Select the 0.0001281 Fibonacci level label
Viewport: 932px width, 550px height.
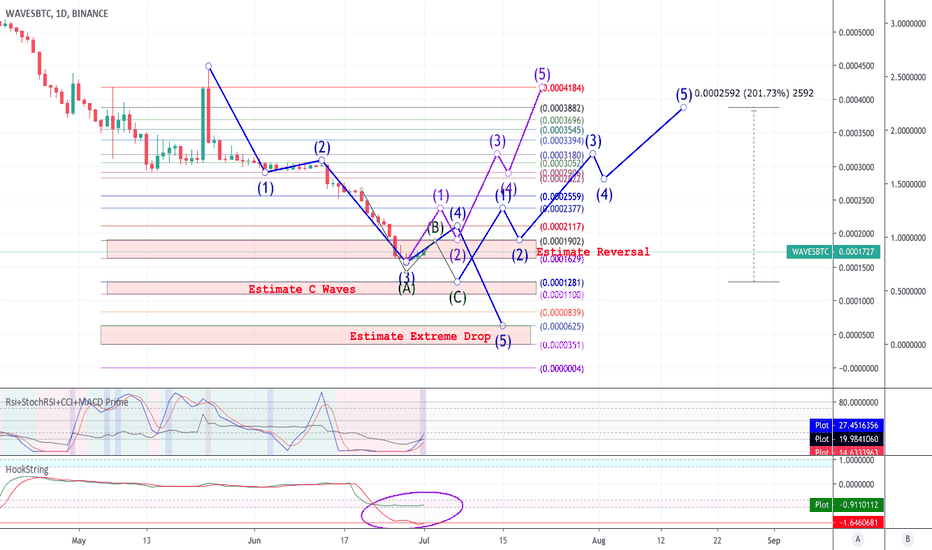[x=562, y=283]
